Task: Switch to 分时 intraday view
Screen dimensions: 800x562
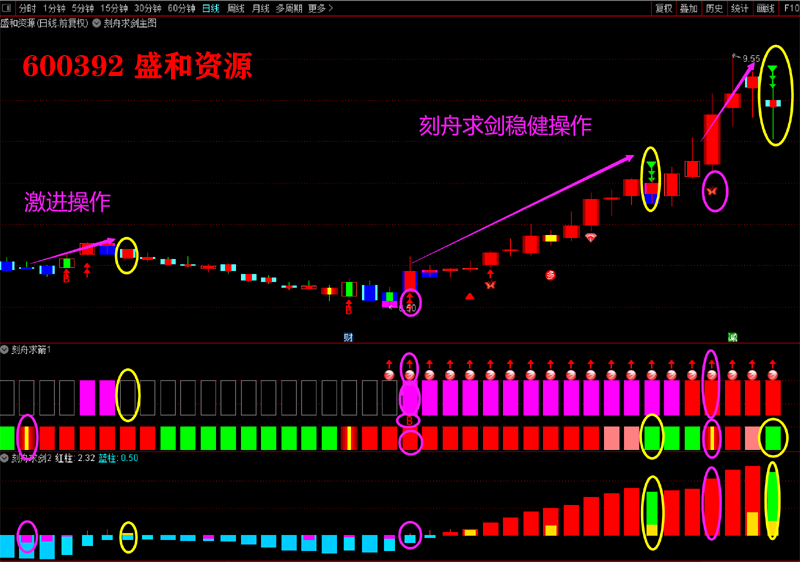Action: 28,8
